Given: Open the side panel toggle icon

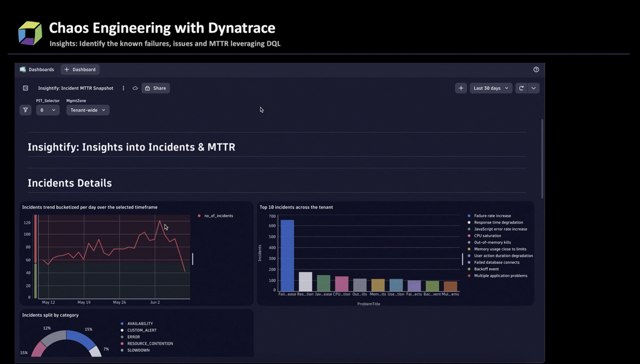Looking at the screenshot, I should point(26,88).
